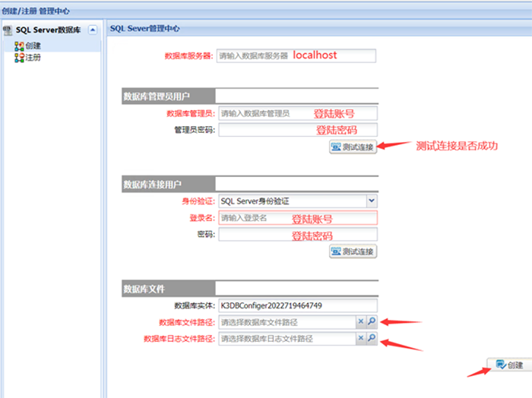Clear the 数据库日志文件路径 with X icon
Screen dimensions: 532x398
(x=361, y=338)
